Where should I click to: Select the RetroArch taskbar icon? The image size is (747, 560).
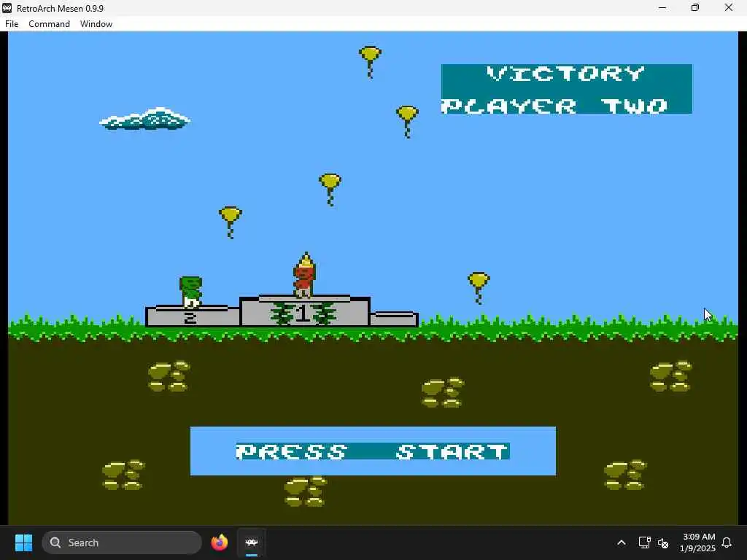(252, 542)
